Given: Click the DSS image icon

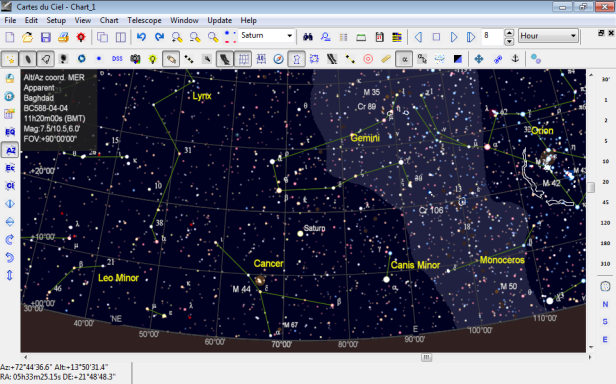Looking at the screenshot, I should click(117, 59).
